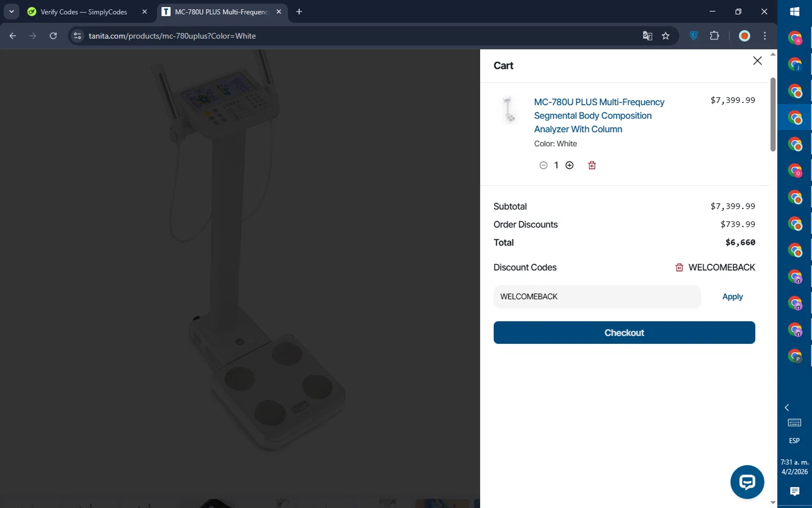812x508 pixels.
Task: Select the MC-780U PLUS Multi-Frequency tab
Action: [221, 12]
